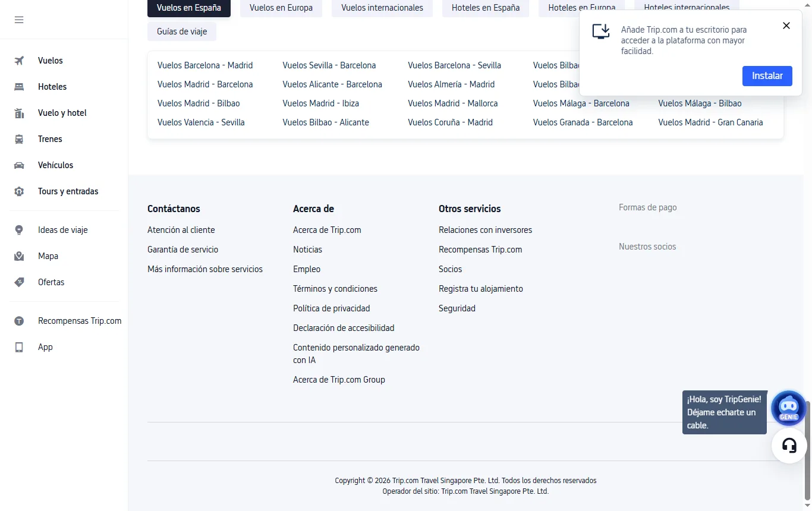Open App via the phone icon
The height and width of the screenshot is (511, 812).
[x=19, y=347]
